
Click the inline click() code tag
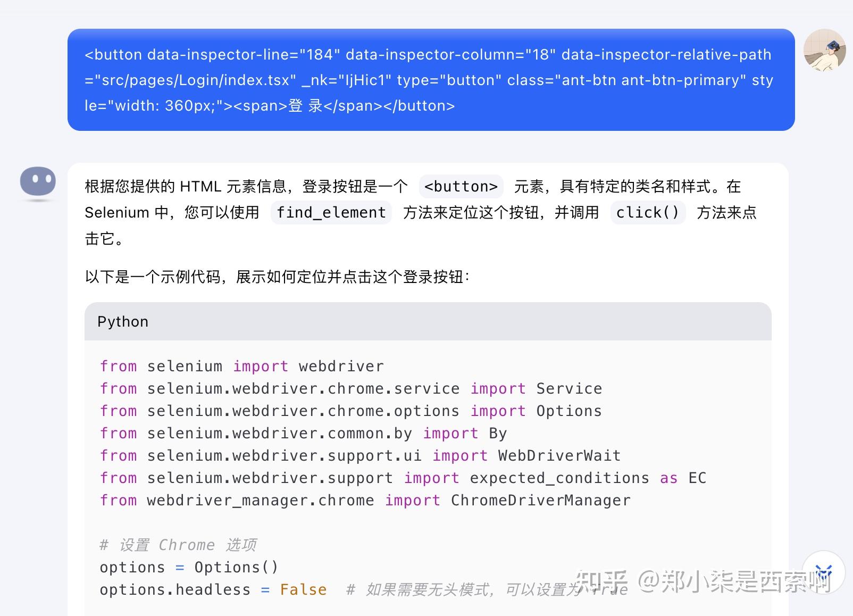click(647, 213)
